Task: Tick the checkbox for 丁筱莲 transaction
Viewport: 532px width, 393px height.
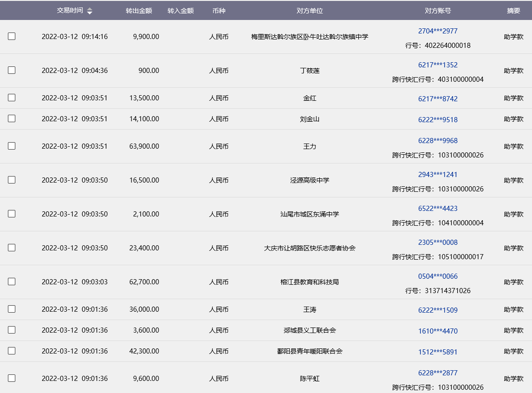Action: click(12, 70)
